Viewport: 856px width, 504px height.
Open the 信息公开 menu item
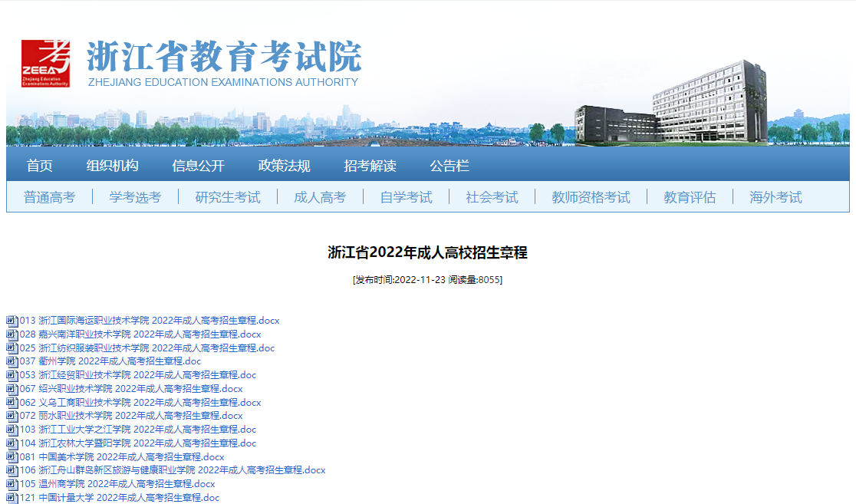click(198, 166)
